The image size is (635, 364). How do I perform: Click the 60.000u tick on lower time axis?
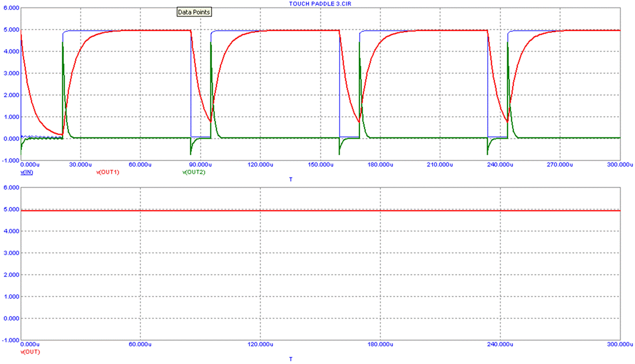coord(140,344)
